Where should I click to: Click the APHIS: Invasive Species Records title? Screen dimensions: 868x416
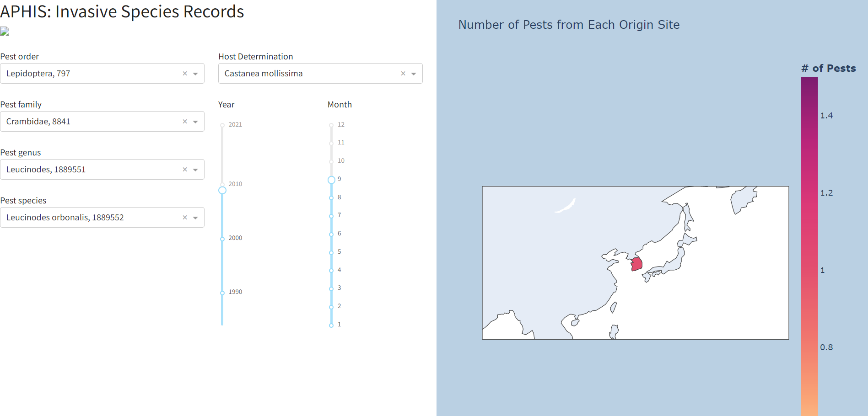[x=122, y=11]
